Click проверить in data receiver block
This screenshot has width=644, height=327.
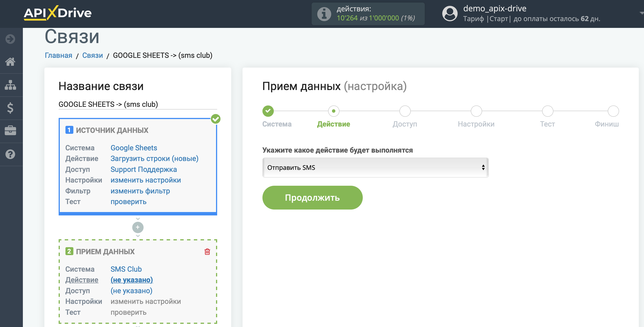(128, 312)
